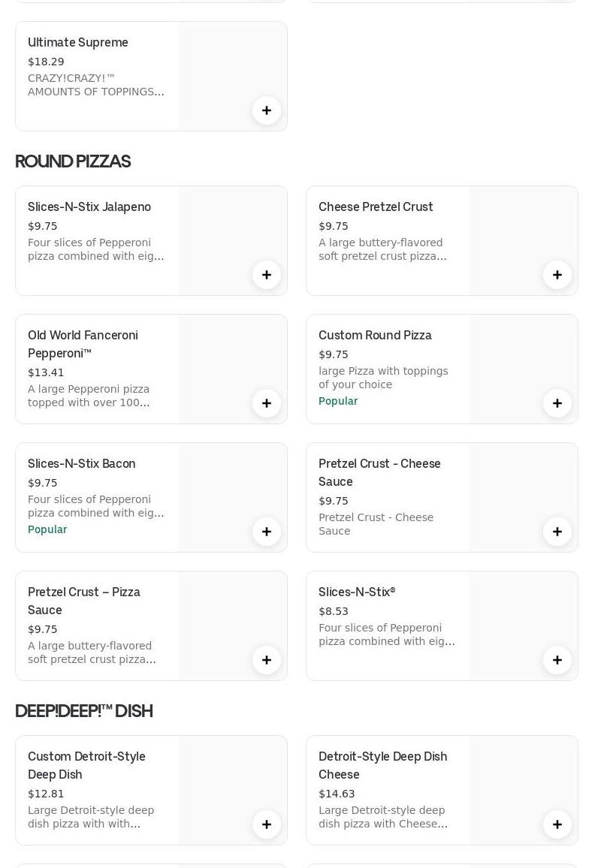Select Slices-N-Stix Bacon item name

(82, 463)
